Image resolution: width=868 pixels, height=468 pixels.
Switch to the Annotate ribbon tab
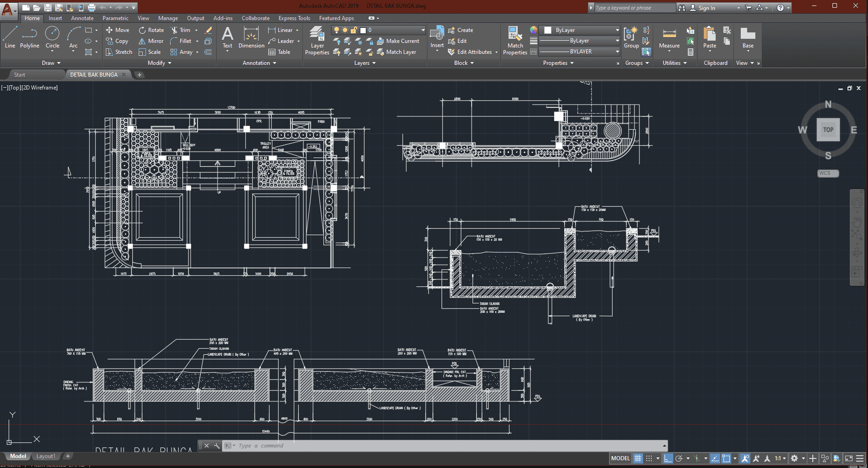tap(82, 18)
